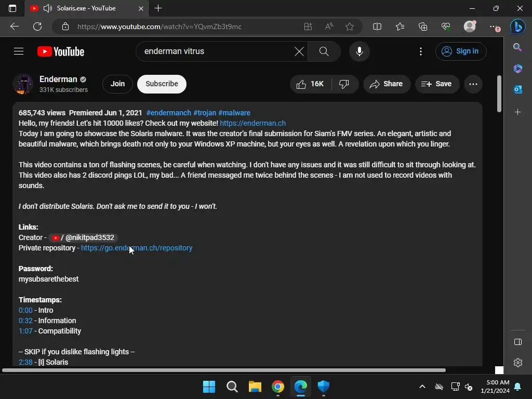The image size is (532, 399).
Task: Visit https://enderman.ch website link
Action: [x=253, y=123]
